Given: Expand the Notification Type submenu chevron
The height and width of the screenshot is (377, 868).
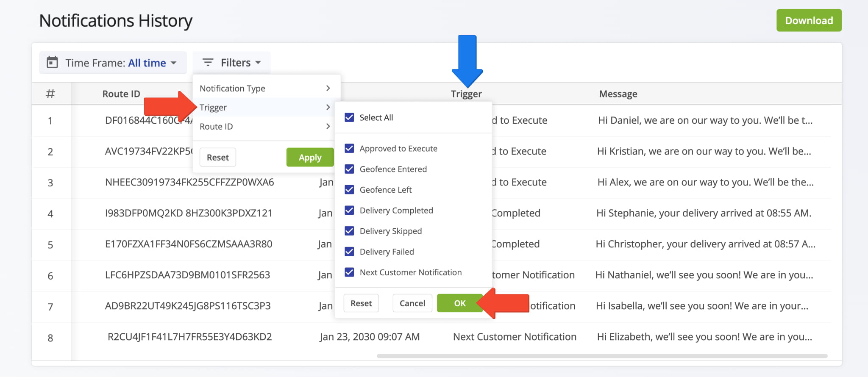Looking at the screenshot, I should [328, 88].
